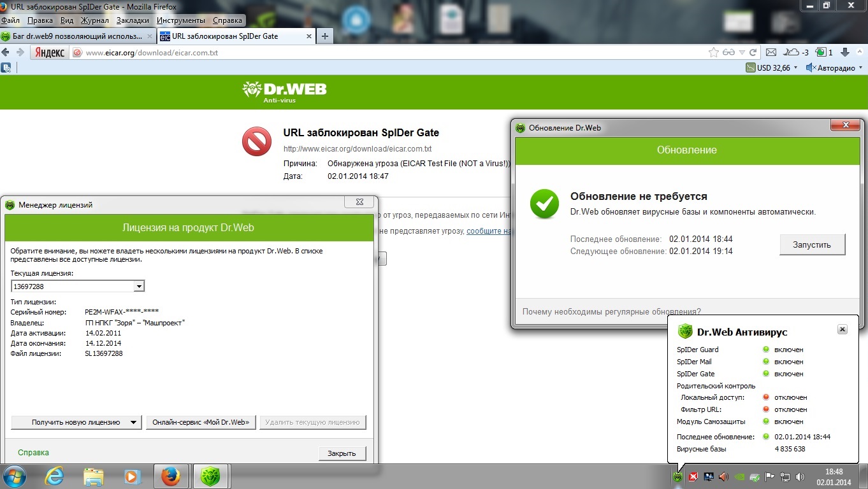Viewport: 868px width, 489px height.
Task: Open the Справка menu in Firefox
Action: point(228,20)
